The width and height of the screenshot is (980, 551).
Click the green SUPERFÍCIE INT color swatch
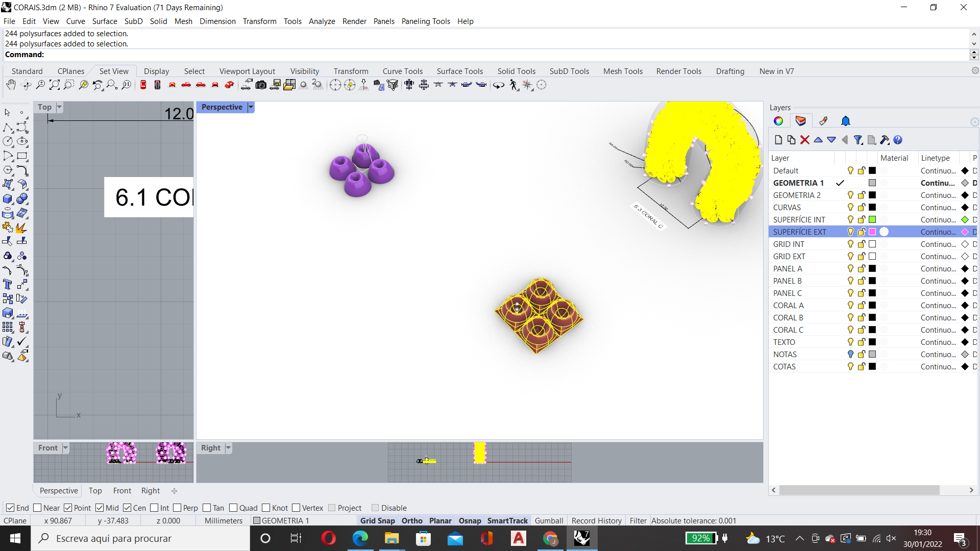(x=872, y=219)
